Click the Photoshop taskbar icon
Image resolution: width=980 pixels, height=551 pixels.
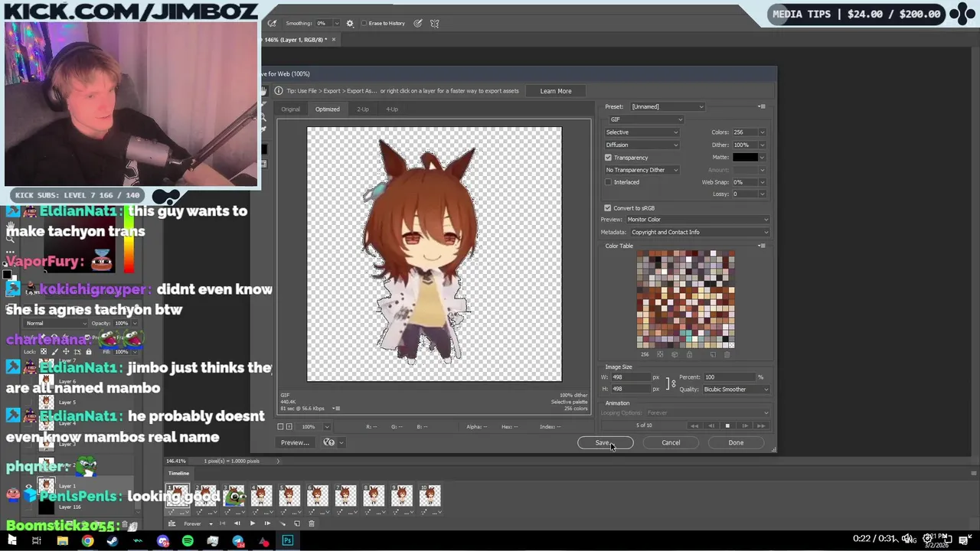[288, 541]
